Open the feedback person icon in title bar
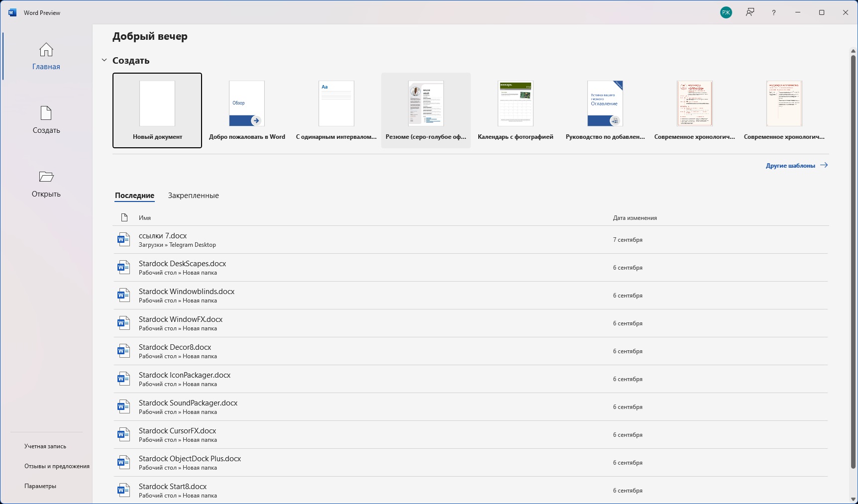This screenshot has height=504, width=858. tap(750, 12)
